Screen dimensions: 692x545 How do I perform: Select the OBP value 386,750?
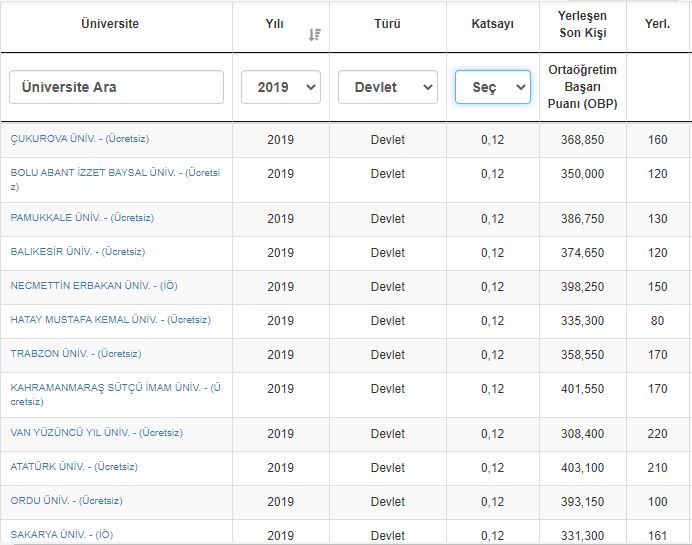pyautogui.click(x=583, y=219)
